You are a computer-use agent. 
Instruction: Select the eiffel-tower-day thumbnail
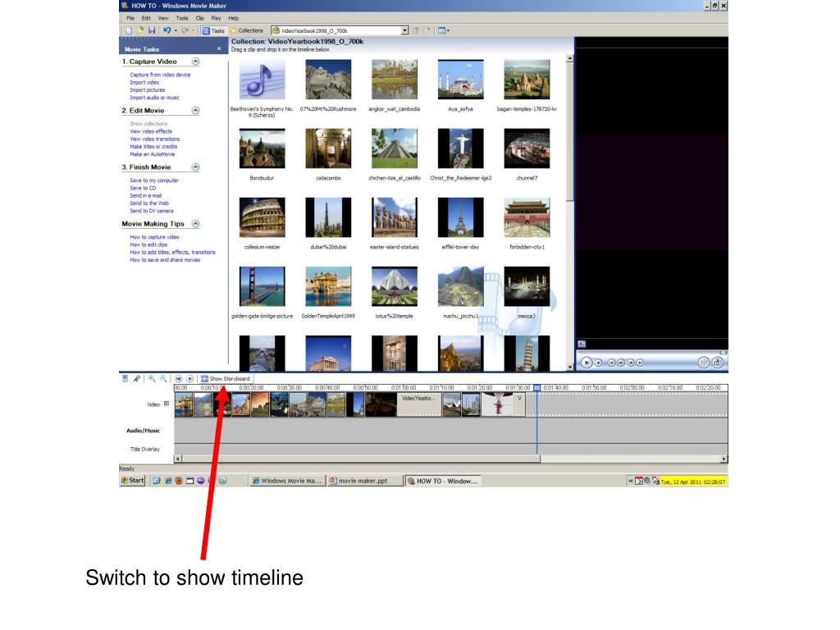[x=461, y=217]
